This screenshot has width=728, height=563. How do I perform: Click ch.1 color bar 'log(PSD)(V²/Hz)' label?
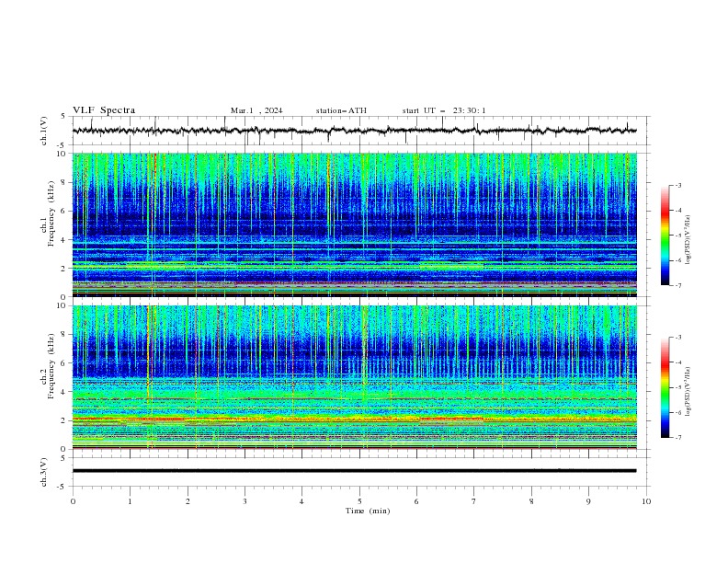coord(688,240)
